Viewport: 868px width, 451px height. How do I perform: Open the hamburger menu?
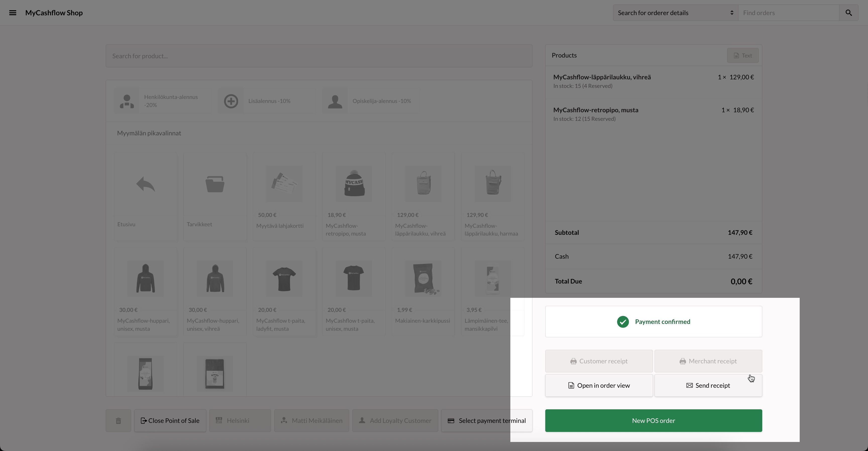pos(13,13)
